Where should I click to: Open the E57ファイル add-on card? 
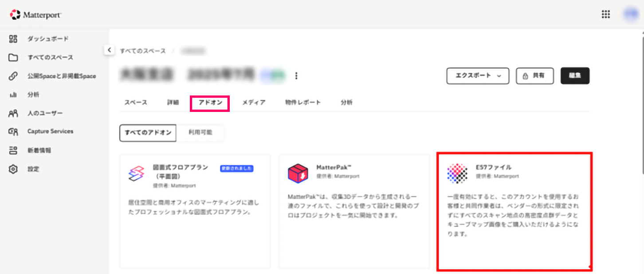tap(514, 211)
